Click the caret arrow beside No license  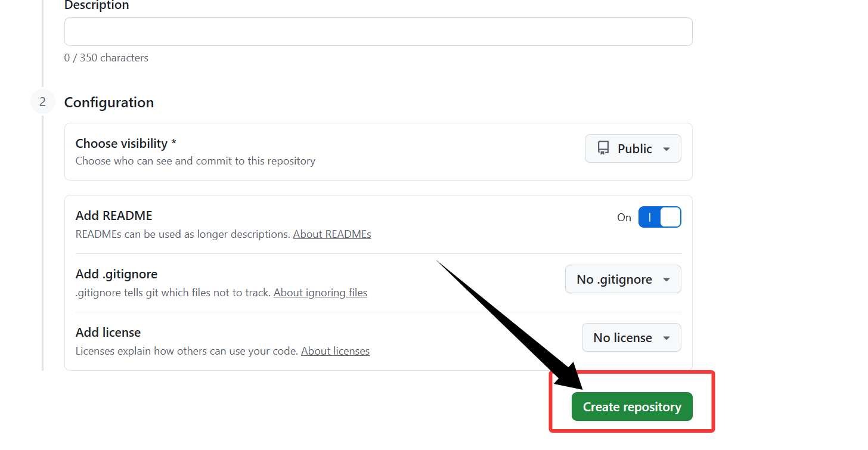pos(666,338)
